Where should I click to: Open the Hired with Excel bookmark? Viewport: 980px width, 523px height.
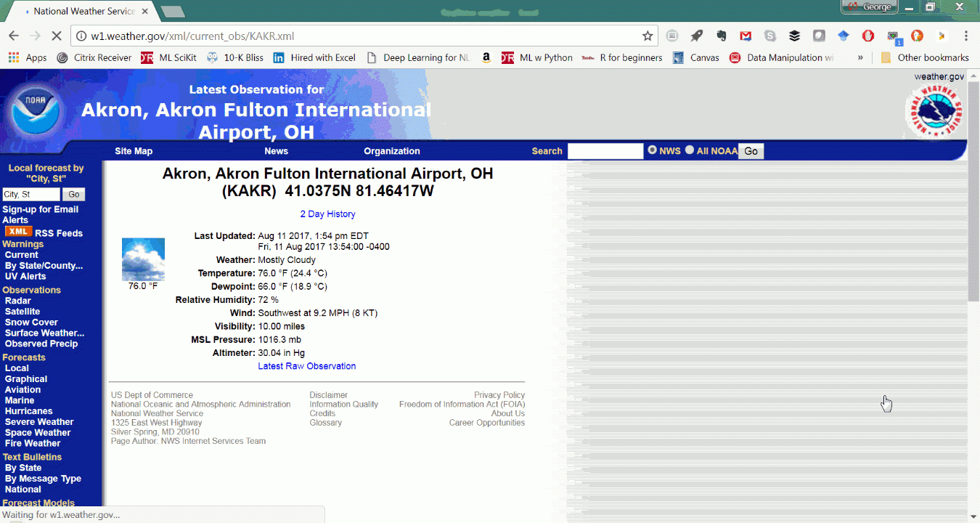point(314,57)
